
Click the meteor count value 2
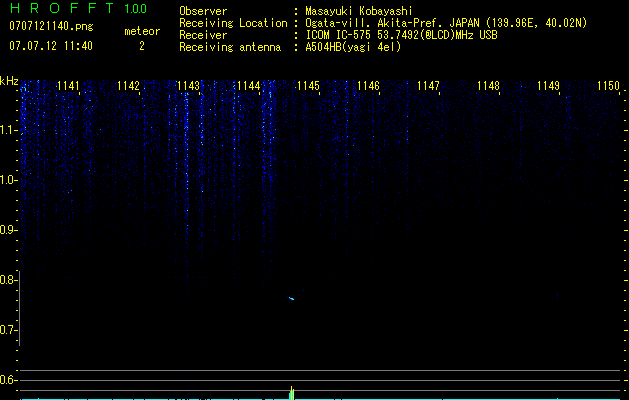(142, 46)
